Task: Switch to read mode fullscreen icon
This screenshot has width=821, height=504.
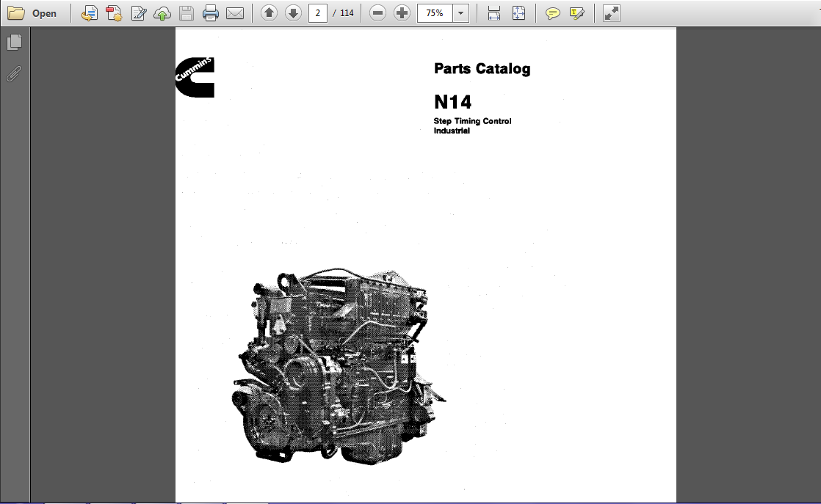Action: (x=611, y=13)
